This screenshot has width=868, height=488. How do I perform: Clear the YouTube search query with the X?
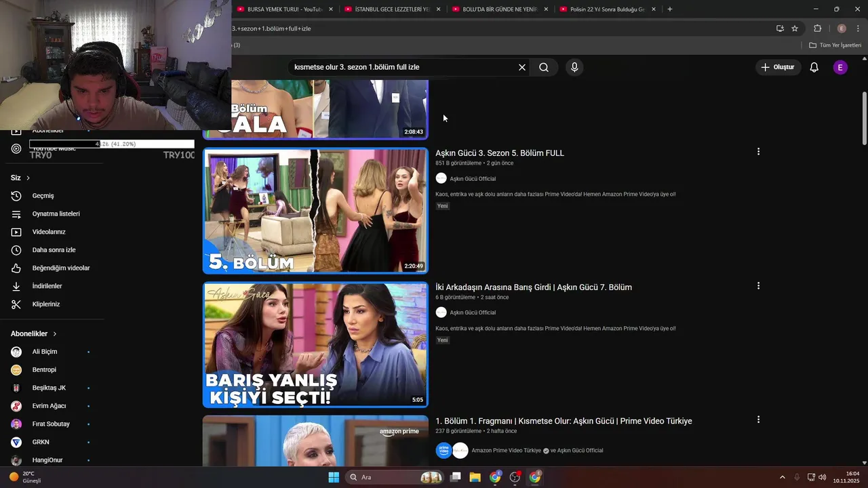point(522,67)
